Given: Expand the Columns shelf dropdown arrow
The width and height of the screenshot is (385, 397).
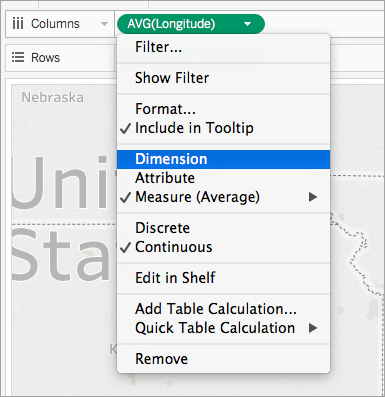Looking at the screenshot, I should tap(104, 24).
